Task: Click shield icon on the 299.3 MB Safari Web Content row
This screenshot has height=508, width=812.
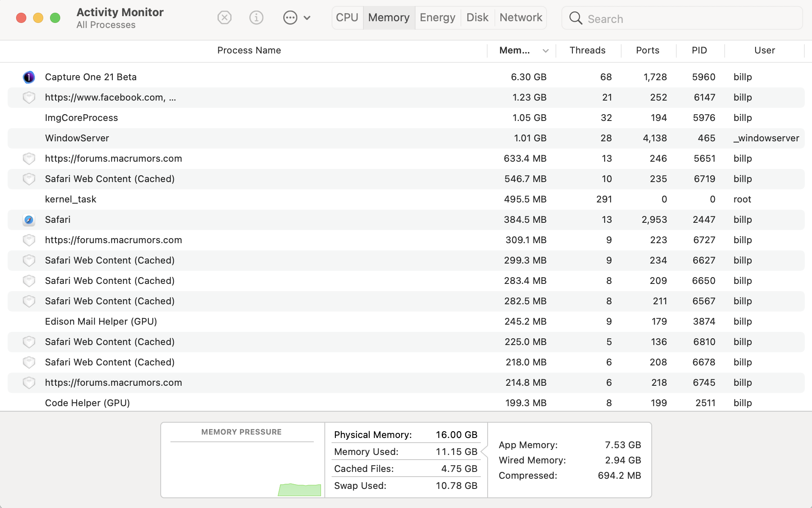Action: [29, 261]
